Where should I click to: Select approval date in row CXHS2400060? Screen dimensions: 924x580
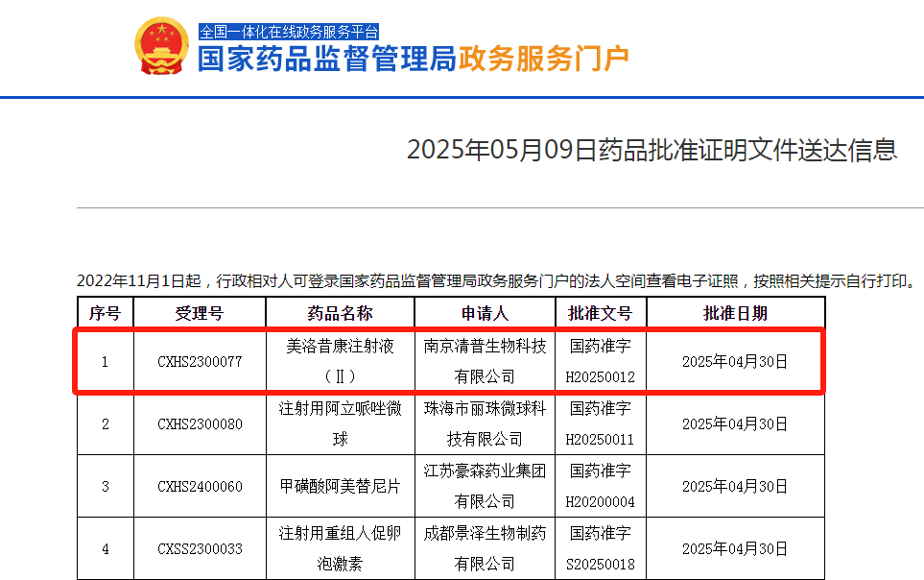(x=735, y=487)
